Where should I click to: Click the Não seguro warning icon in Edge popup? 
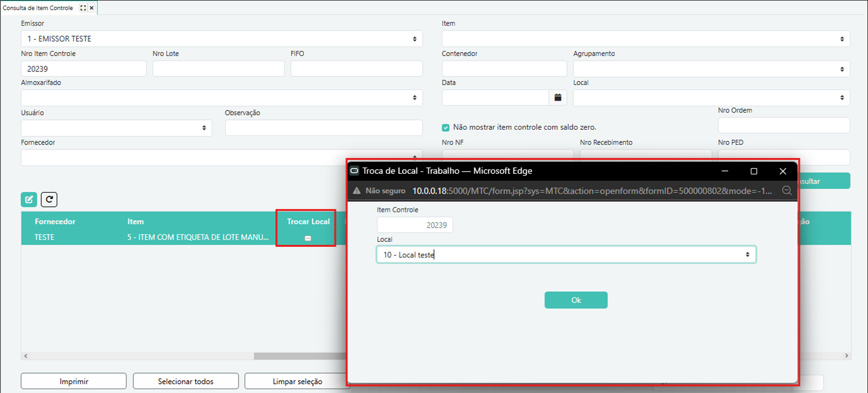[356, 191]
